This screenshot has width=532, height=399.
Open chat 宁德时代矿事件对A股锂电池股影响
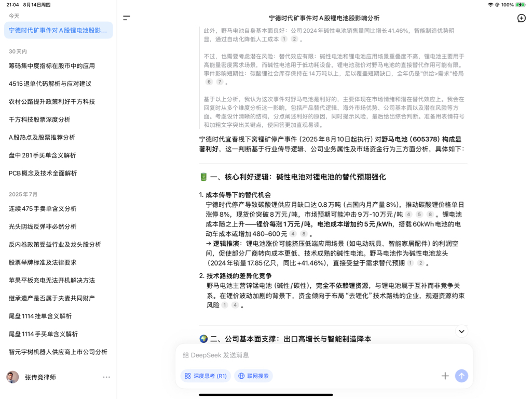(58, 30)
